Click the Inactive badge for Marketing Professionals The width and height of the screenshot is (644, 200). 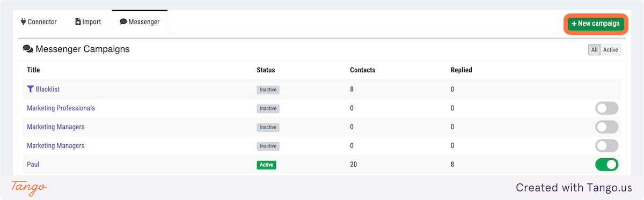pyautogui.click(x=268, y=108)
